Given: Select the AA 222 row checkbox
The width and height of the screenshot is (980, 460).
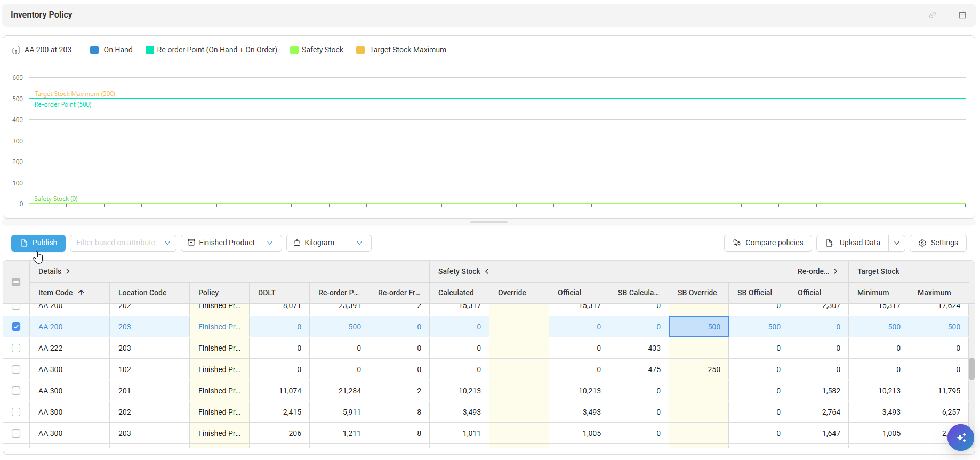Looking at the screenshot, I should click(x=16, y=348).
